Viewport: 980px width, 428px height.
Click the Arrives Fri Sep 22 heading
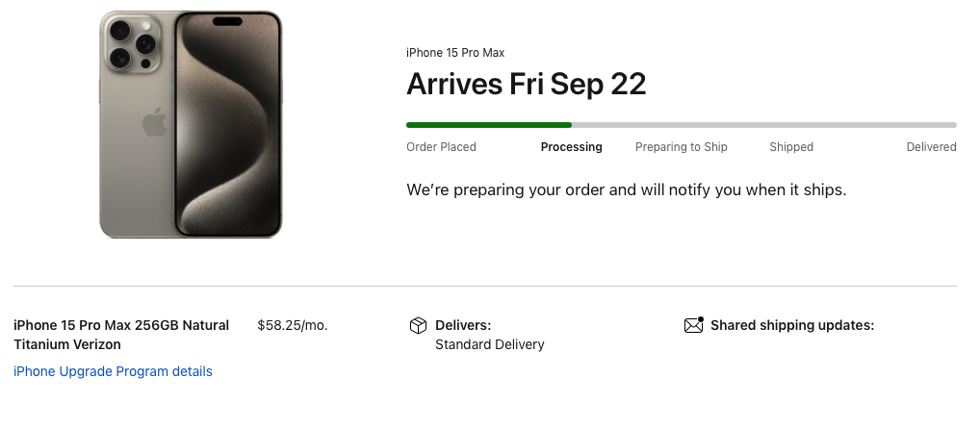pos(526,85)
